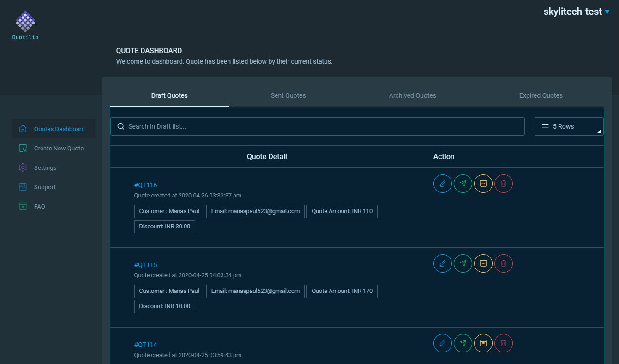Click the Search in Draft list field
619x364 pixels.
point(318,126)
